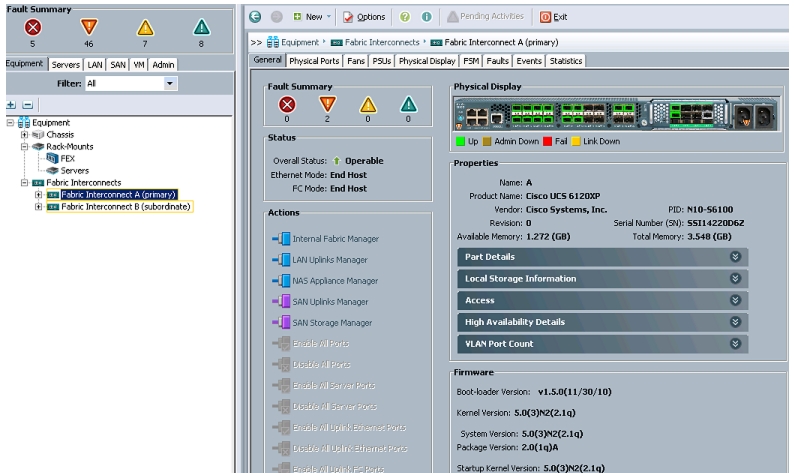Click the grayed forward navigation arrow
The image size is (794, 473).
(276, 17)
